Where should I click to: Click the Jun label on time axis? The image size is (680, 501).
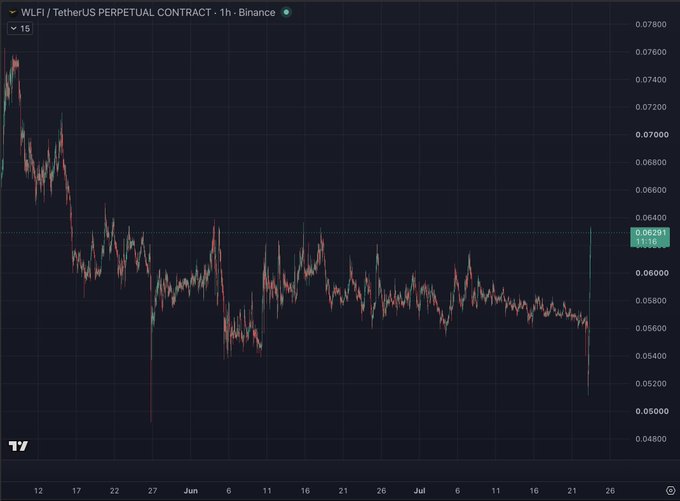tap(191, 491)
